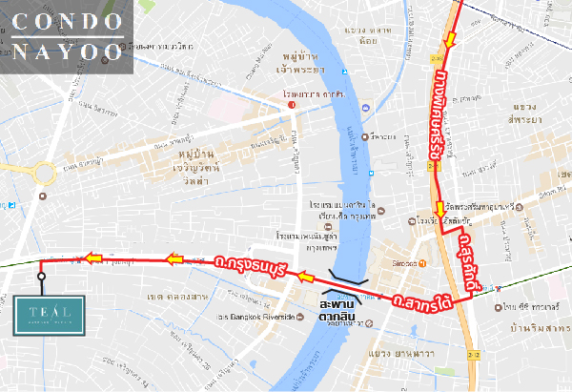Click the red hospital marker for Taksin Hospital
Image resolution: width=572 pixels, height=392 pixels.
(291, 105)
